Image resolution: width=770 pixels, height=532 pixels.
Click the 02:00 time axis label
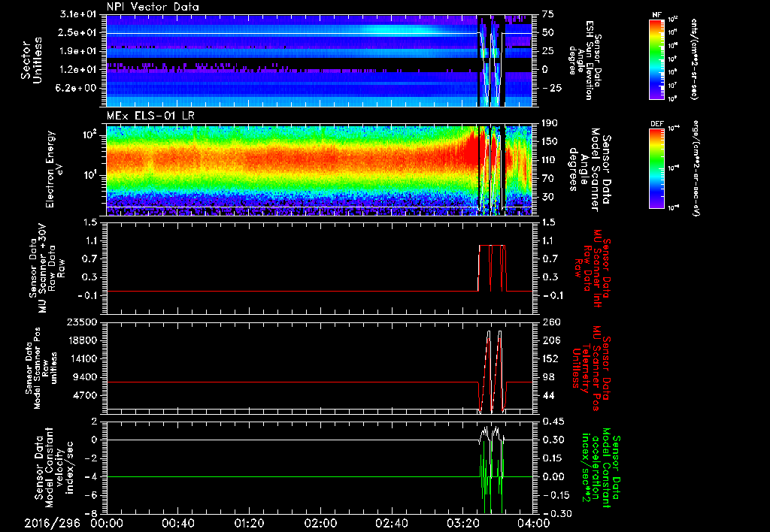coord(320,523)
